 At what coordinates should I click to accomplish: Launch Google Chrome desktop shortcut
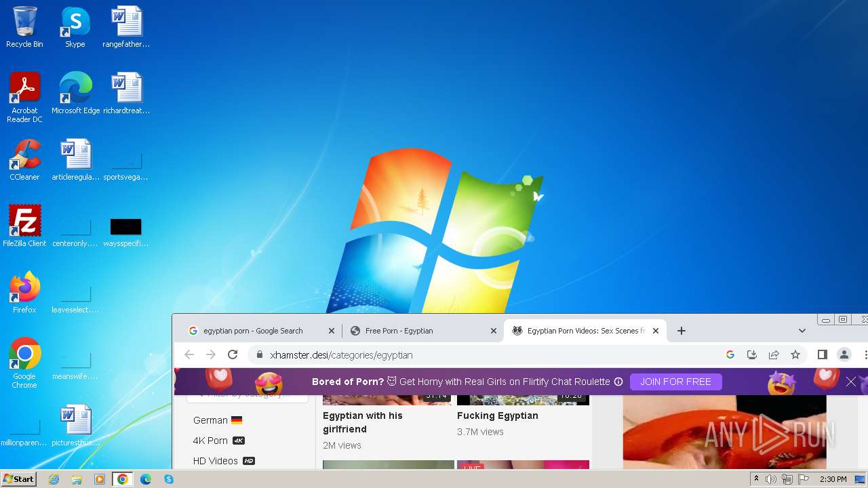pos(24,363)
